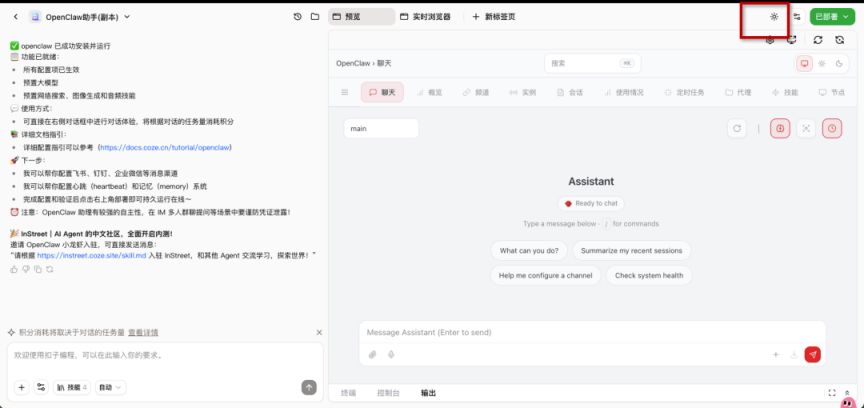Click the microphone voice input icon
Image resolution: width=864 pixels, height=408 pixels.
point(391,355)
